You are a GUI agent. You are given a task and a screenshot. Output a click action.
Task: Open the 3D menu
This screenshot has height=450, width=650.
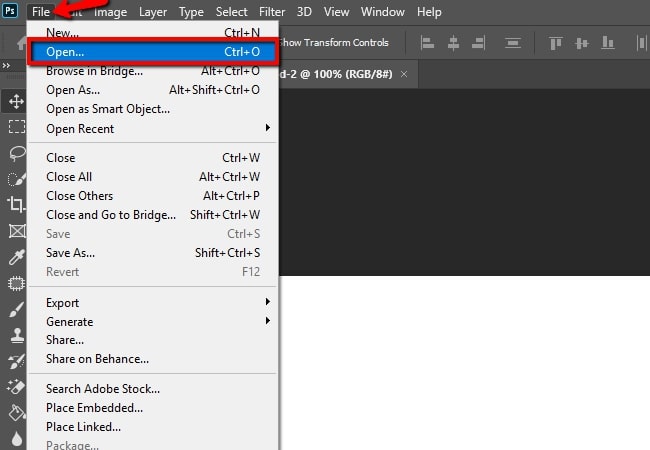[304, 12]
